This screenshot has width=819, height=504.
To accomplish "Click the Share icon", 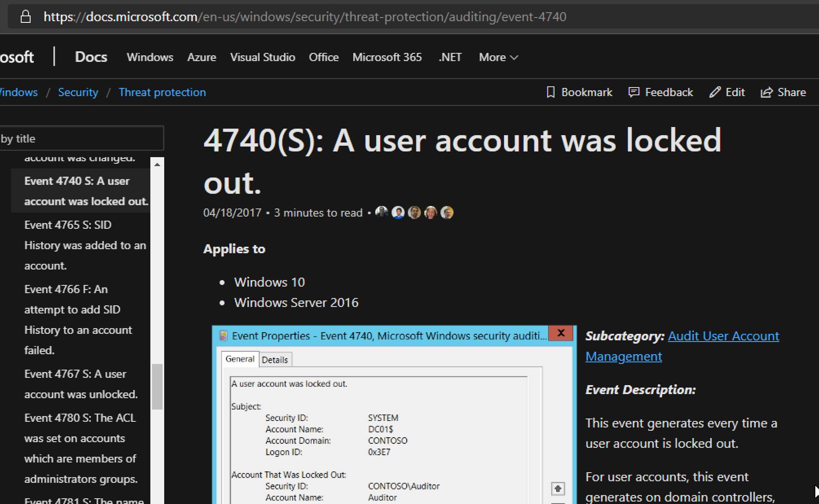I will (766, 92).
